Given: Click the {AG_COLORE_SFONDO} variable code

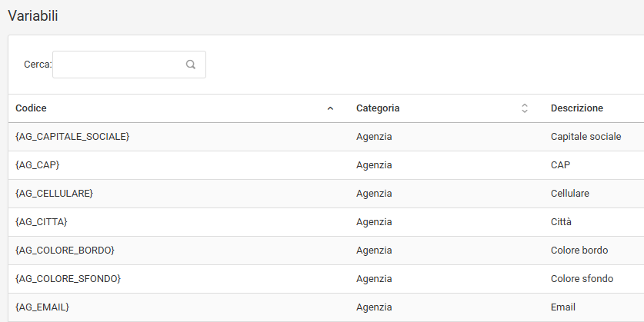Looking at the screenshot, I should [68, 279].
